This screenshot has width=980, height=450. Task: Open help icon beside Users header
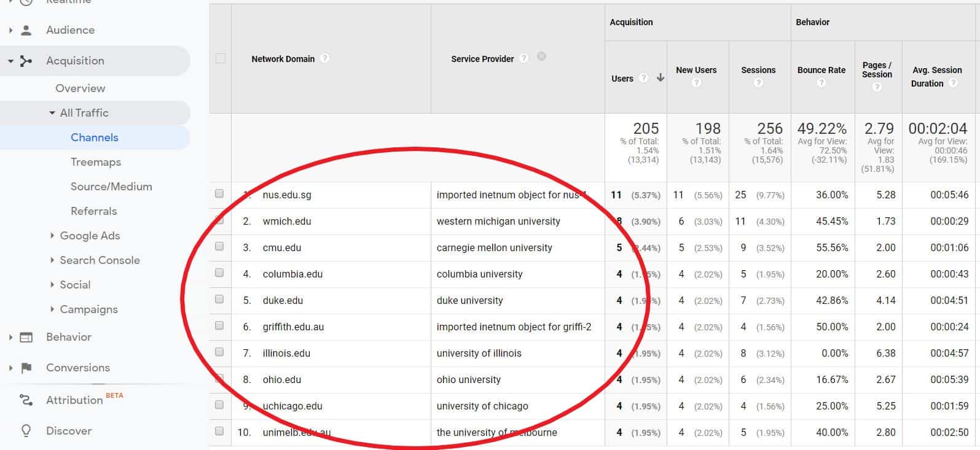(x=643, y=78)
